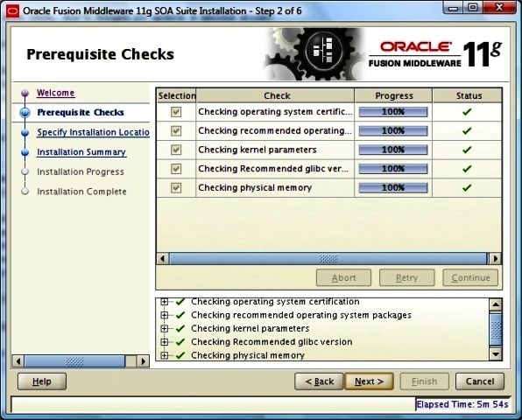Image resolution: width=522 pixels, height=420 pixels.
Task: Expand 'Checking physical memory' tree node
Action: [x=164, y=355]
